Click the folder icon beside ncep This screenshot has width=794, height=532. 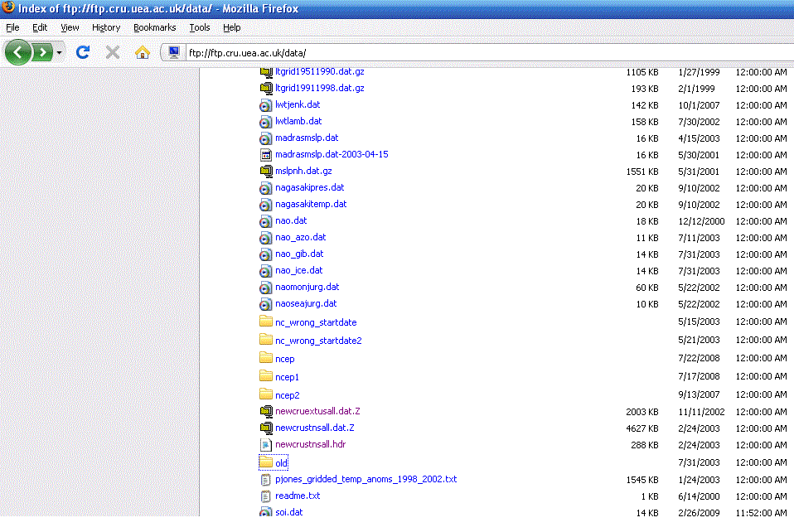coord(266,358)
